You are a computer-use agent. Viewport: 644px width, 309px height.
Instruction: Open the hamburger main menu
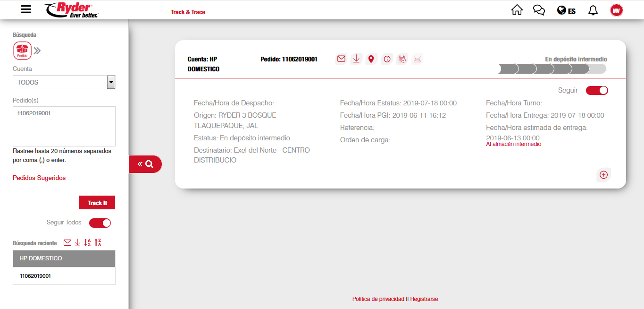[x=26, y=9]
